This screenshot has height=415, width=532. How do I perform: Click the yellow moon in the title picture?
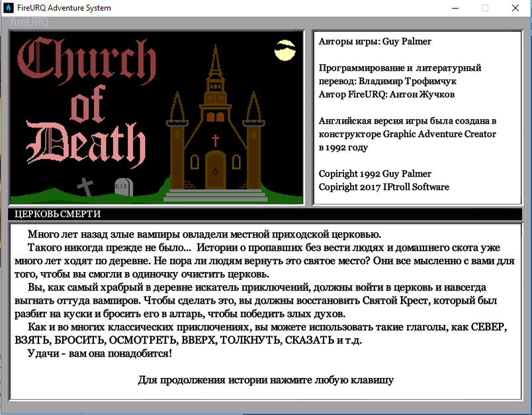tap(285, 49)
